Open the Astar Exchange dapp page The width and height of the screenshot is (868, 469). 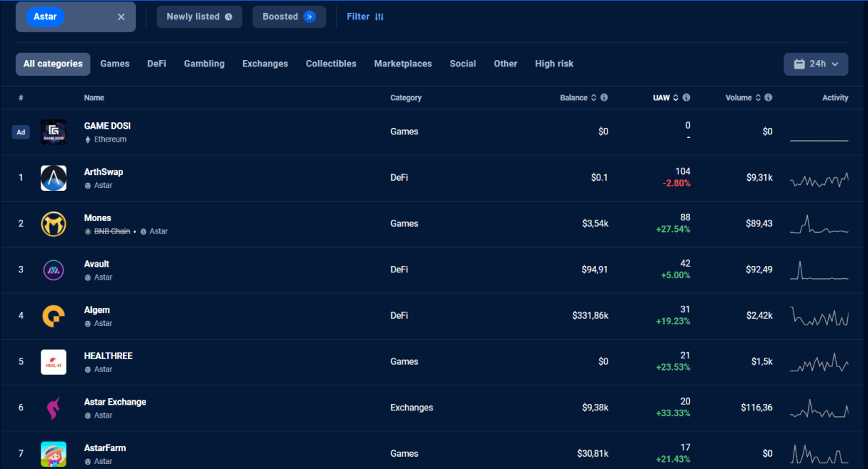pos(115,402)
